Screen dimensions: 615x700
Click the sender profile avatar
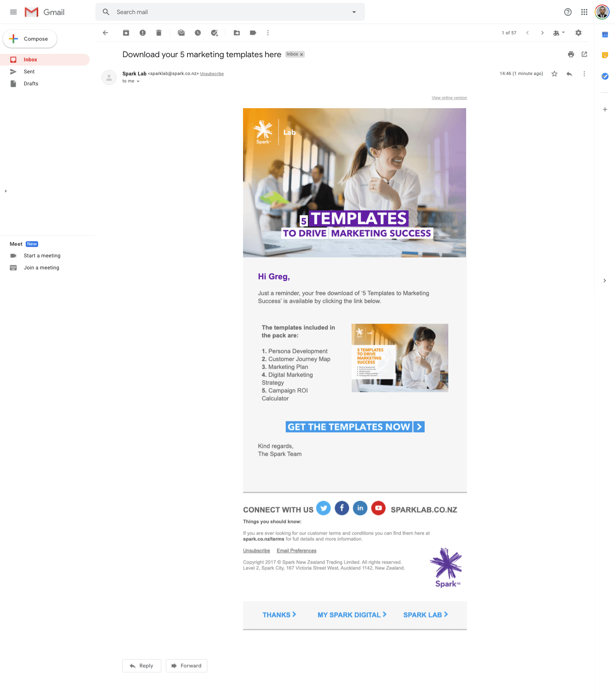(109, 78)
